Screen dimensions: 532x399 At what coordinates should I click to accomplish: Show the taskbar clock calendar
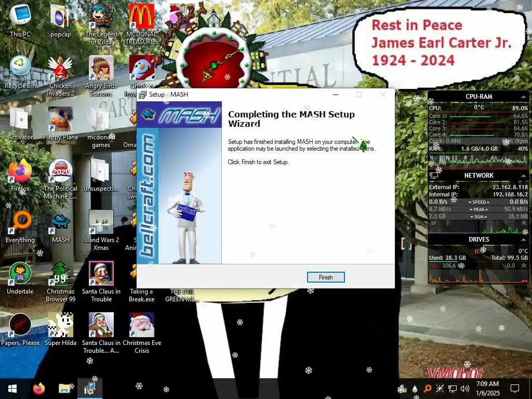487,389
